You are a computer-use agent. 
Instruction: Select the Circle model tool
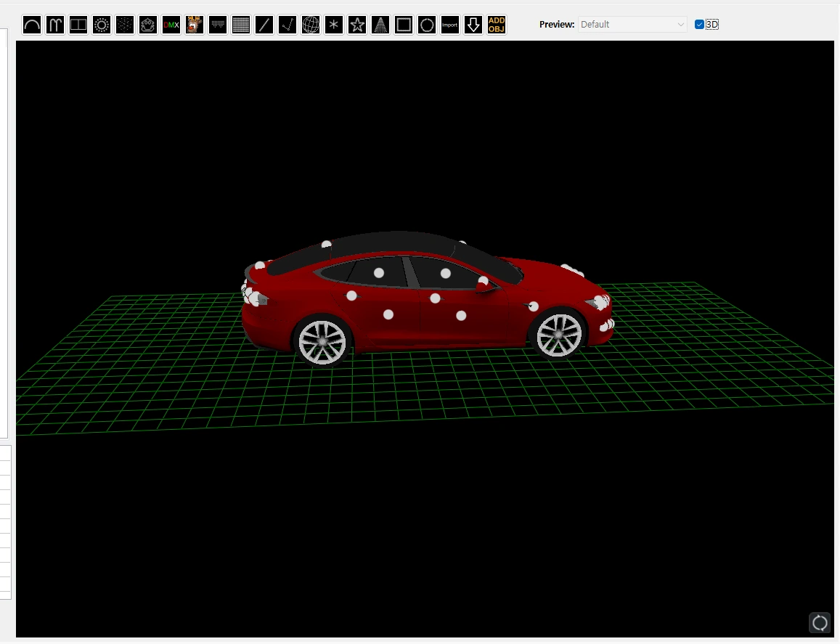click(x=102, y=25)
